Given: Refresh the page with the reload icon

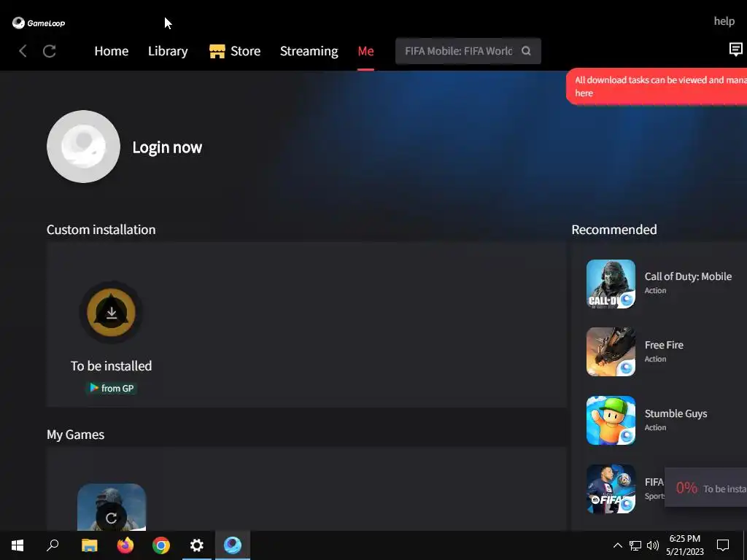Looking at the screenshot, I should (x=50, y=51).
